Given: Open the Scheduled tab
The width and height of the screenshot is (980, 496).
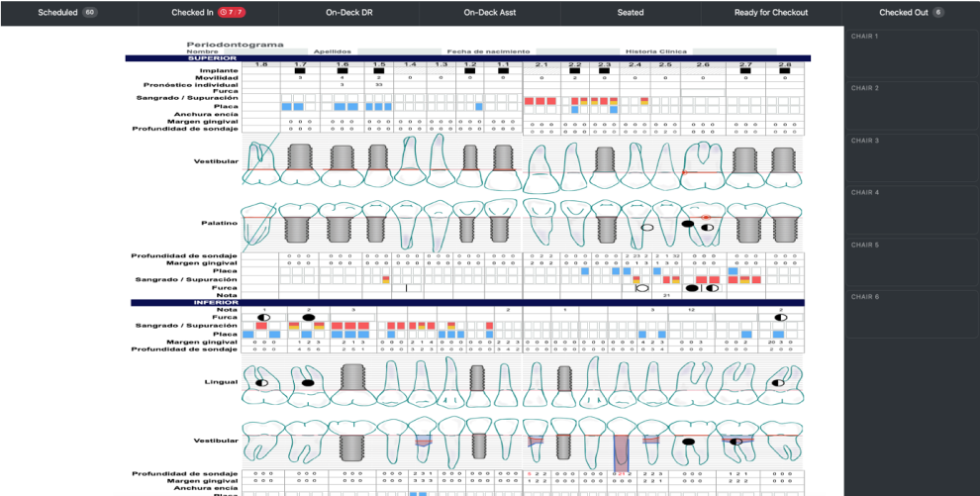Looking at the screenshot, I should [x=68, y=13].
